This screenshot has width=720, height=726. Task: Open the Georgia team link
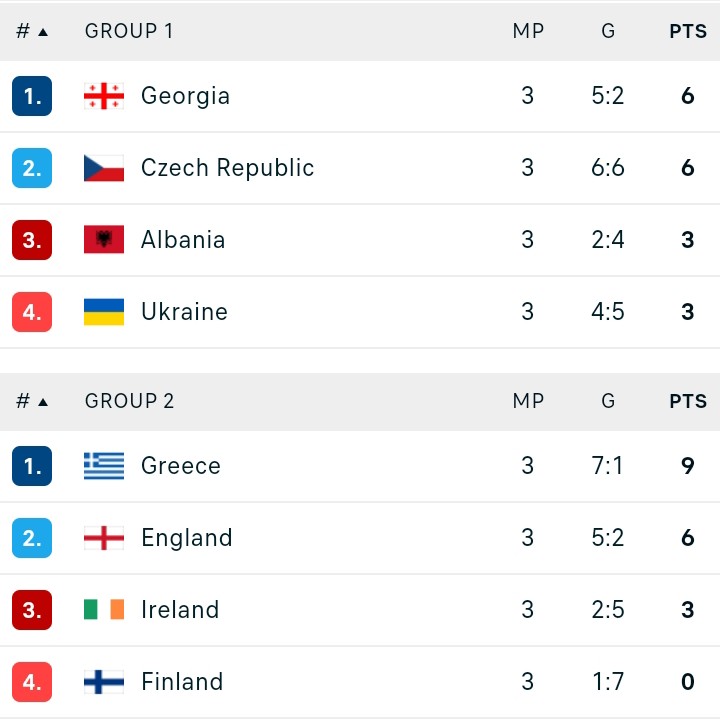(185, 96)
